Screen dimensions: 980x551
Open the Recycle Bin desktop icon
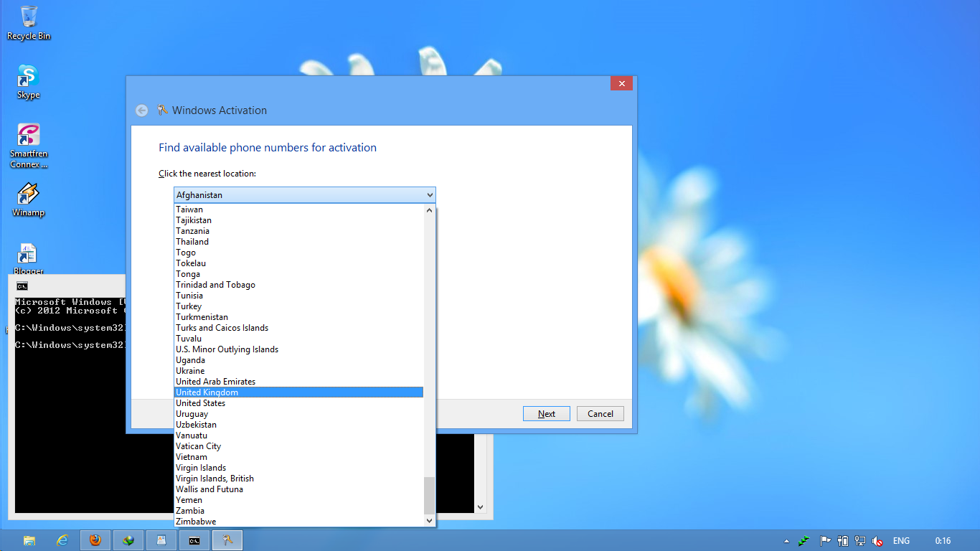(29, 23)
